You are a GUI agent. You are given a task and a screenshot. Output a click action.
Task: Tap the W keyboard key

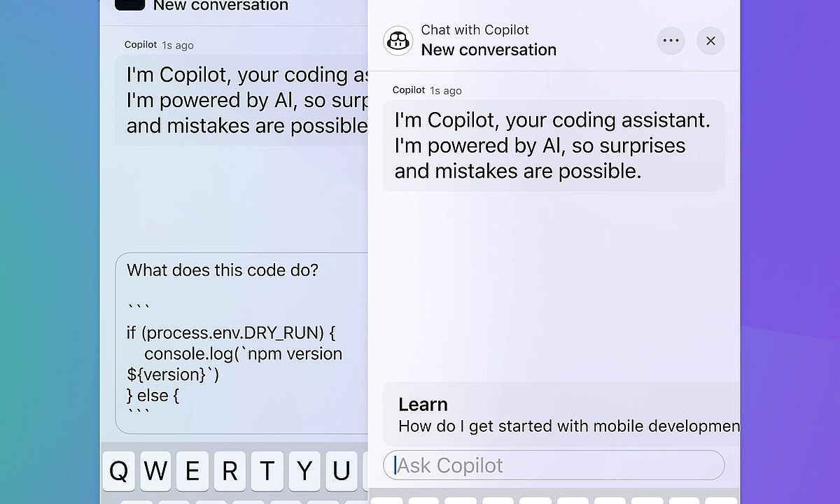tap(155, 471)
